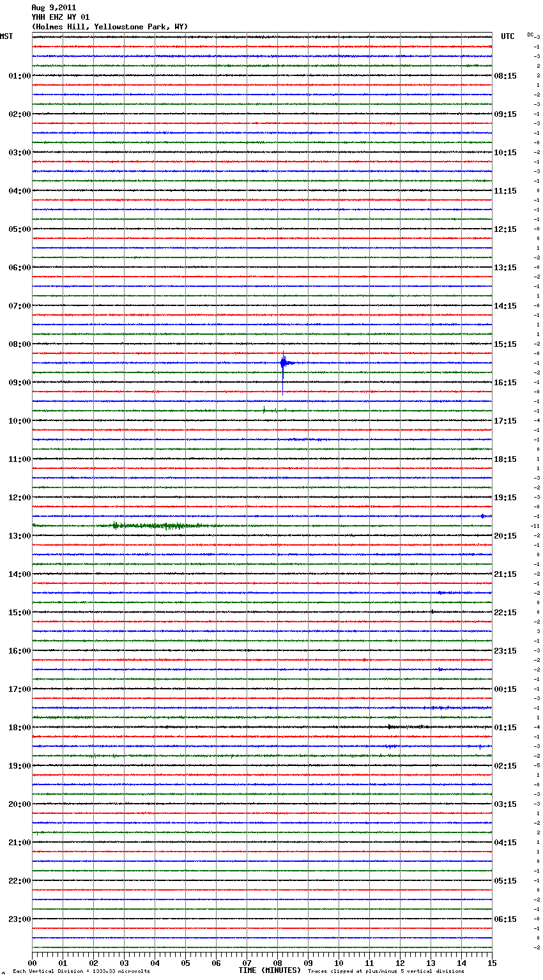Screen dimensions: 543x980
Task: Select the "08:00" MST time label
Action: click(x=20, y=344)
